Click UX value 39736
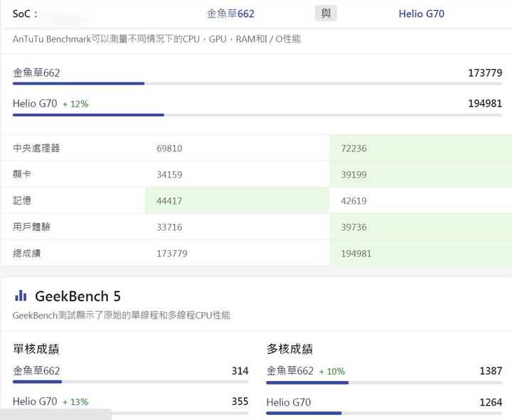512x420 pixels. (x=353, y=227)
